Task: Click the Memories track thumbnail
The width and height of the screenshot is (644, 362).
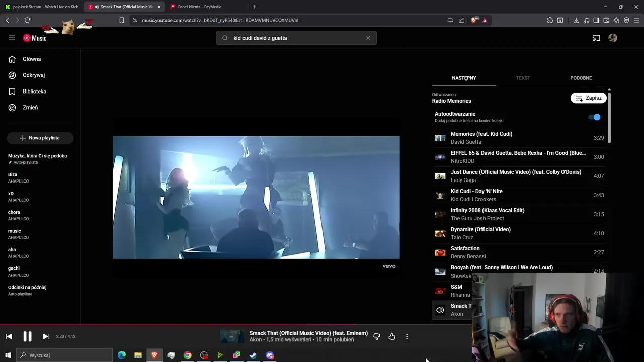Action: [440, 138]
